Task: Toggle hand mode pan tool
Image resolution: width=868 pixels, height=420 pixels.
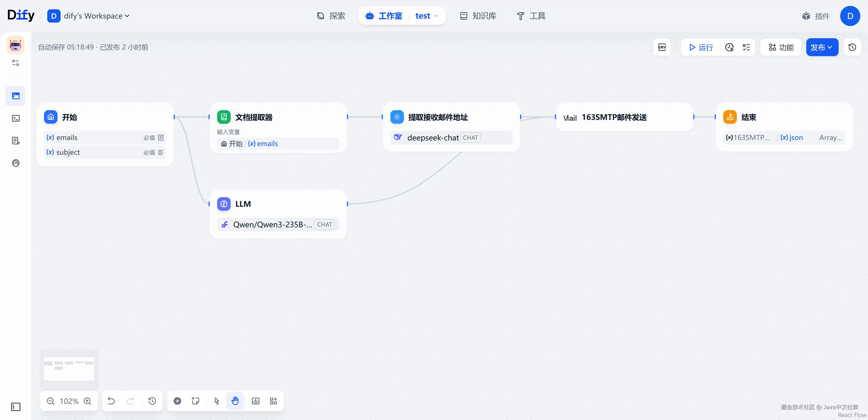Action: 235,401
